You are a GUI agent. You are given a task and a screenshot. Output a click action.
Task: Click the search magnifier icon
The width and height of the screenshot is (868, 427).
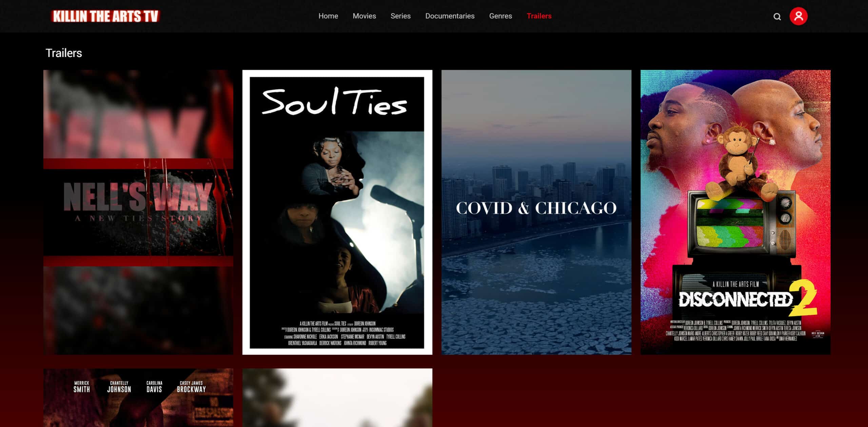click(777, 17)
